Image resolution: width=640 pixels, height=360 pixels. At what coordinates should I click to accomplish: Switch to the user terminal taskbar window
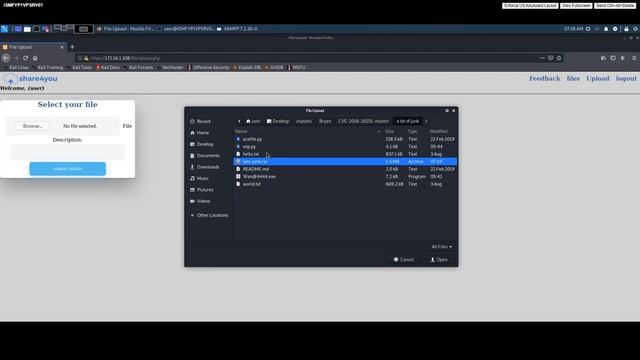[x=186, y=29]
